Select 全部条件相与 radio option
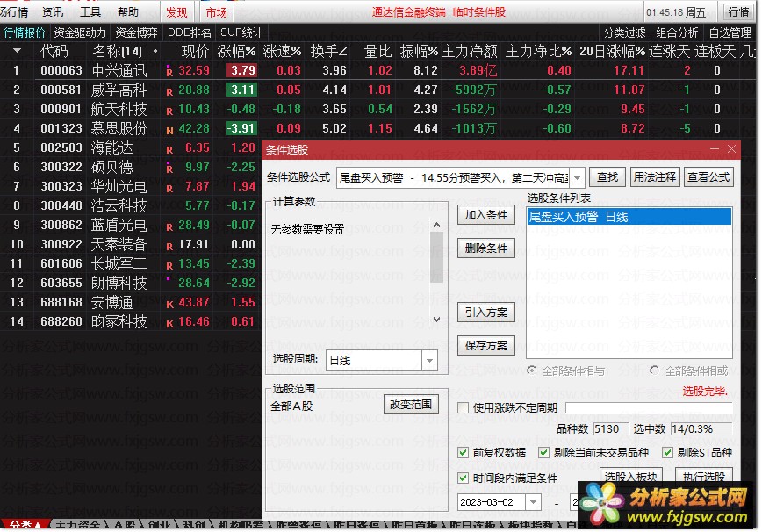 click(x=532, y=370)
